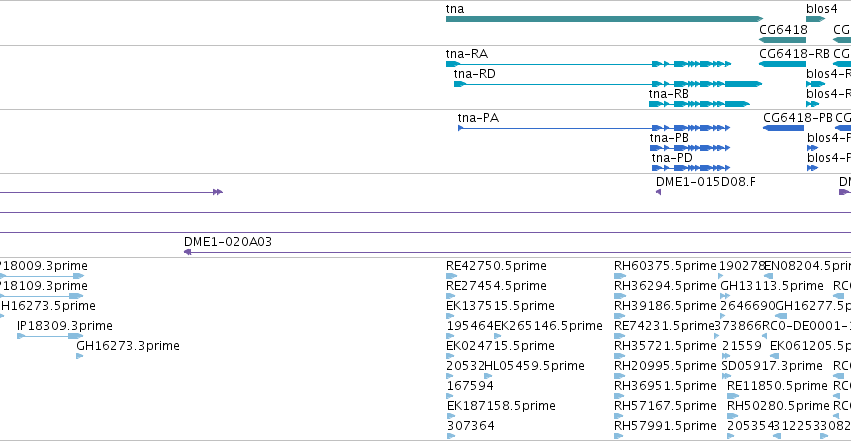Viewport: 851px width, 441px height.
Task: Select transcript tna-RA
Action: (588, 64)
